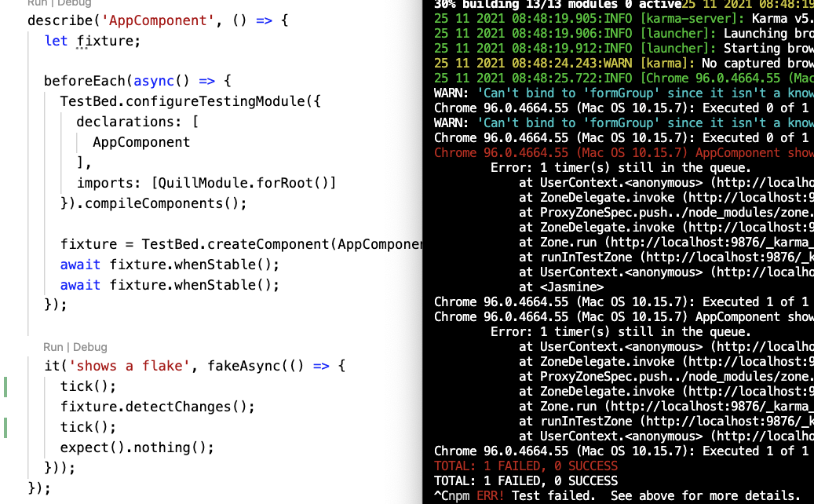Click the imports: [QuillModule.forRoot()] line
Screen dimensions: 814x504
pos(206,183)
